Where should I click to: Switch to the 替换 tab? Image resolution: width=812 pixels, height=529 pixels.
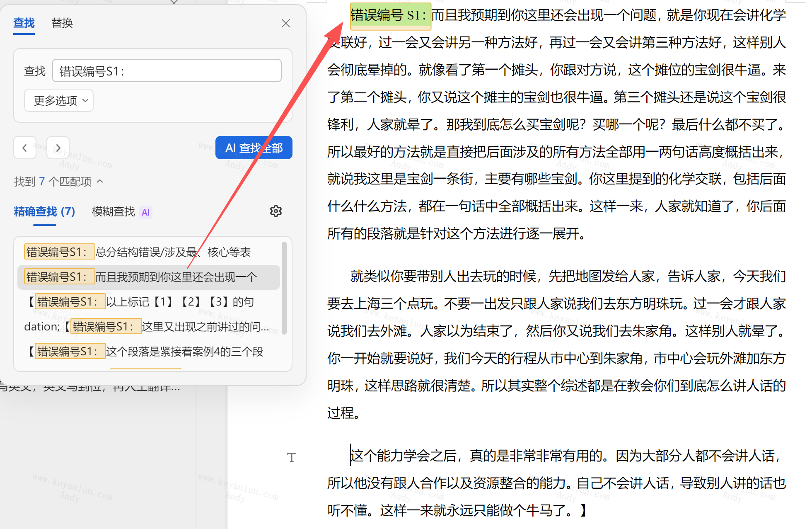click(62, 23)
